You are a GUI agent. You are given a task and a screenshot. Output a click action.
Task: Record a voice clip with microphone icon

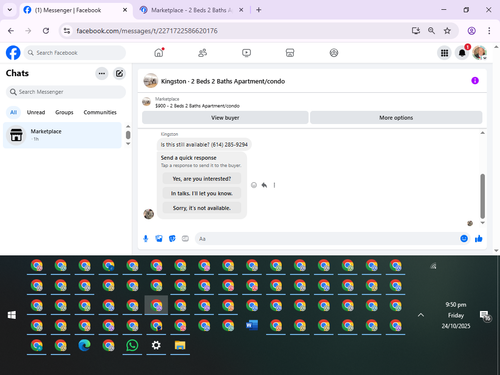click(x=146, y=238)
